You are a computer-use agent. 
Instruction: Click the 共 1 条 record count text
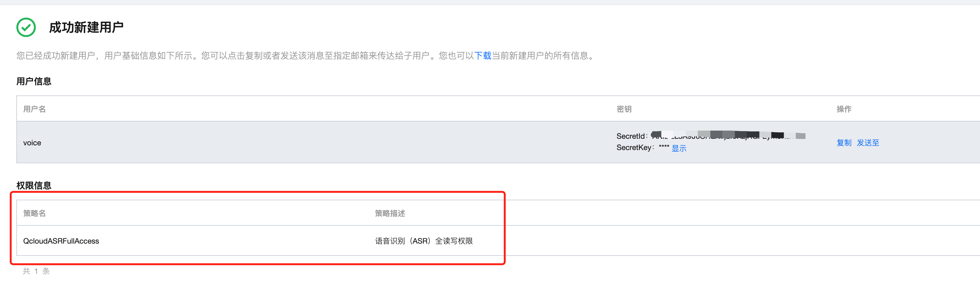(36, 271)
